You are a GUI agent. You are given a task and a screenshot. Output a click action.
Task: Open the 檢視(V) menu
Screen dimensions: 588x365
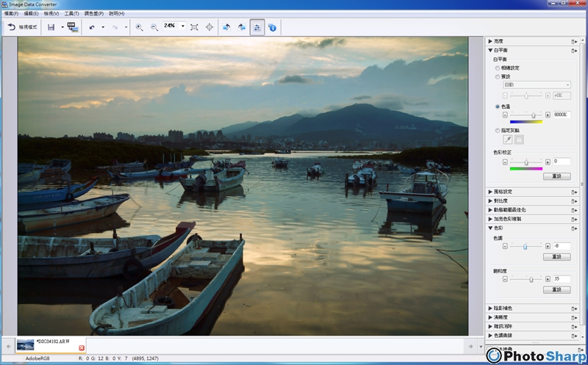pos(51,13)
